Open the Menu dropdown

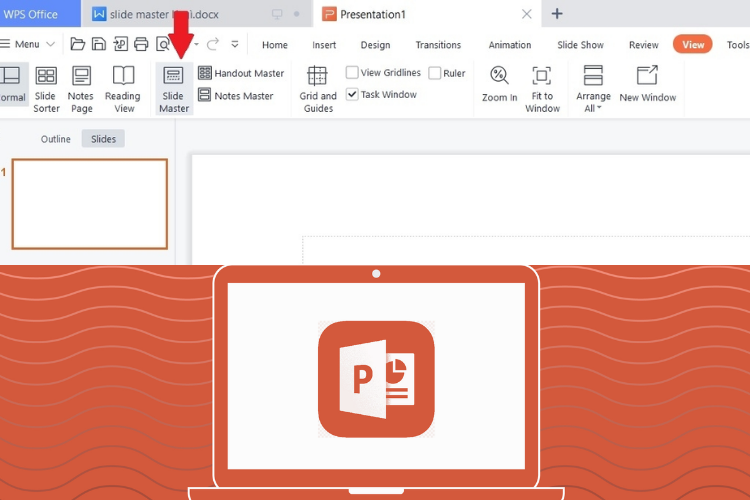click(x=27, y=44)
